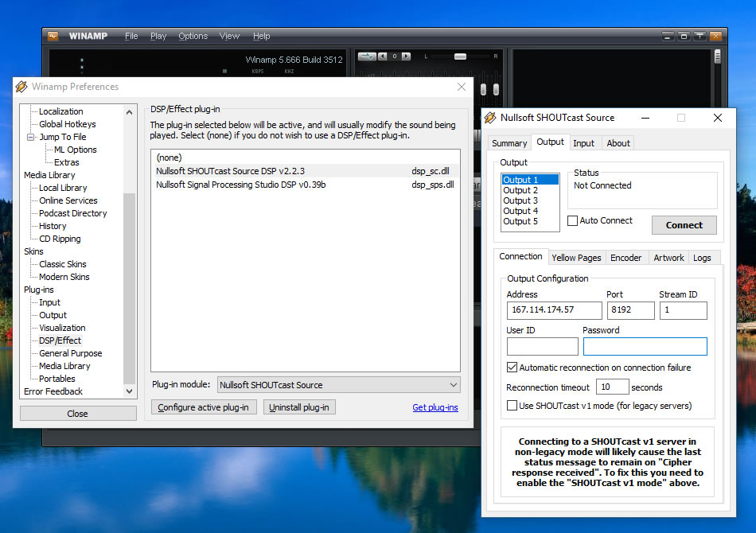
Task: Select CD Ripping in the preferences tree
Action: click(60, 239)
